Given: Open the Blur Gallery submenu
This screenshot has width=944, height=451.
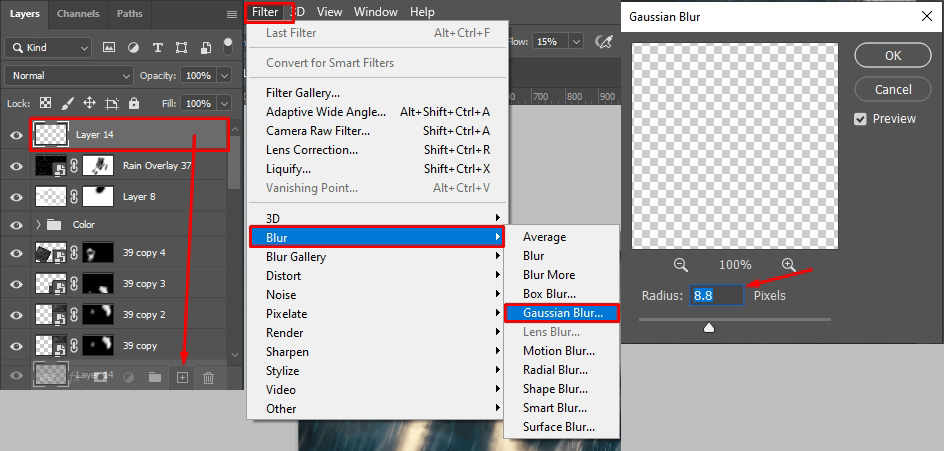Looking at the screenshot, I should click(377, 257).
